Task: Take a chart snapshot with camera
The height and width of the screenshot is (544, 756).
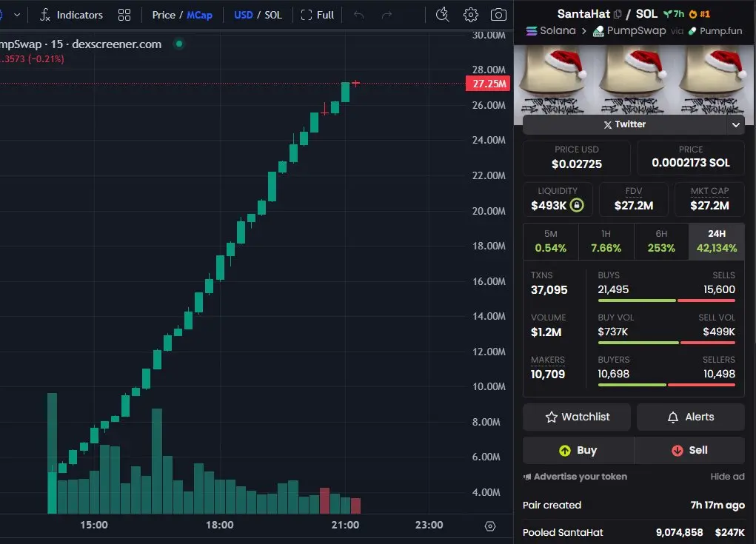Action: pyautogui.click(x=498, y=15)
